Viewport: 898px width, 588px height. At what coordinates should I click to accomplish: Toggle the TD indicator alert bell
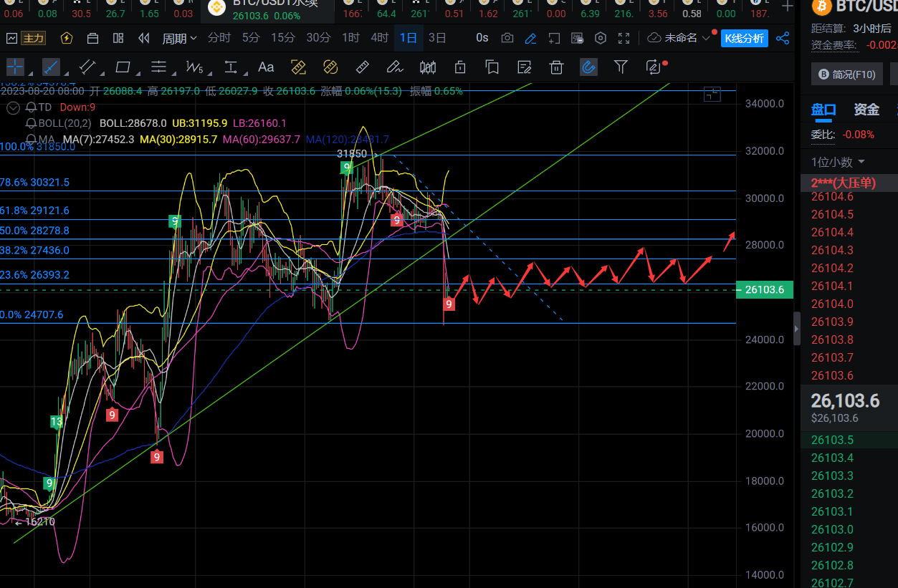[31, 107]
